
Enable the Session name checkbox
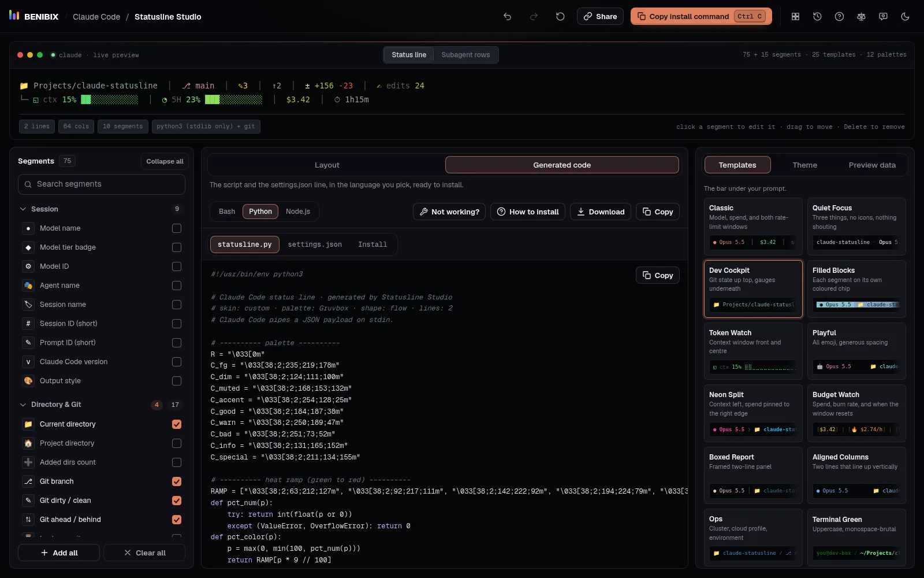click(177, 305)
